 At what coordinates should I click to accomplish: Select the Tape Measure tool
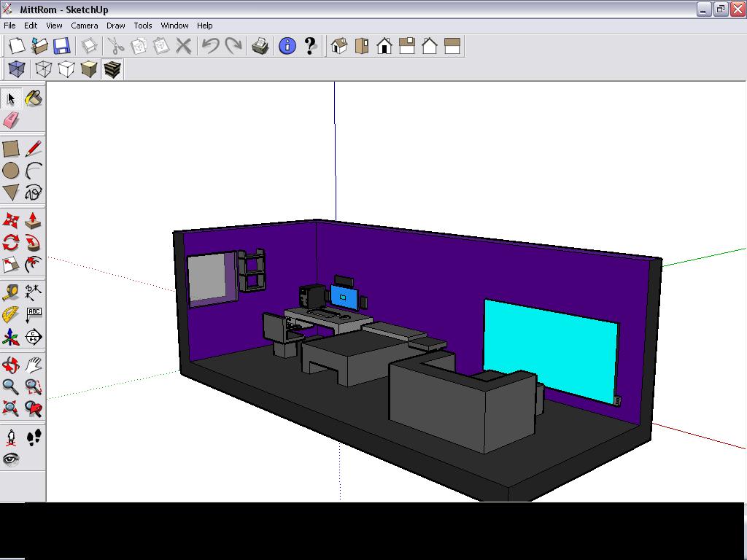(11, 292)
